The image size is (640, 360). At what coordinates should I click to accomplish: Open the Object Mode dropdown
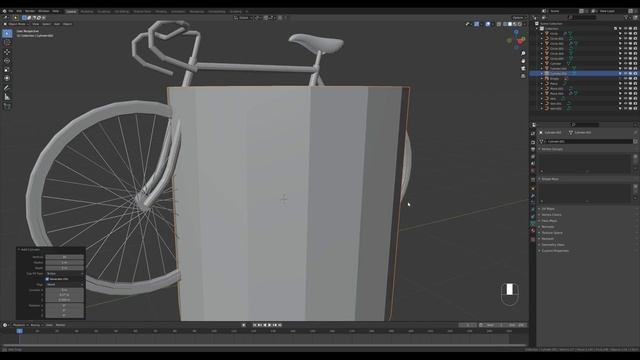pos(16,24)
